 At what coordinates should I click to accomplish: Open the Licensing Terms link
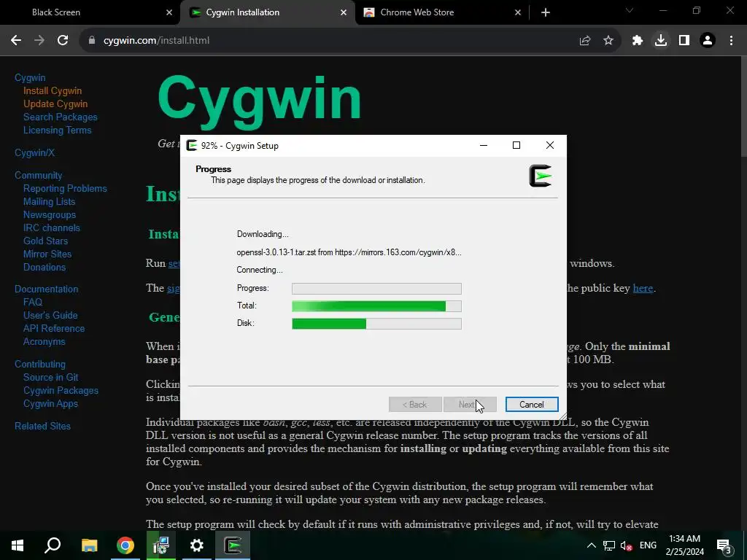tap(57, 130)
